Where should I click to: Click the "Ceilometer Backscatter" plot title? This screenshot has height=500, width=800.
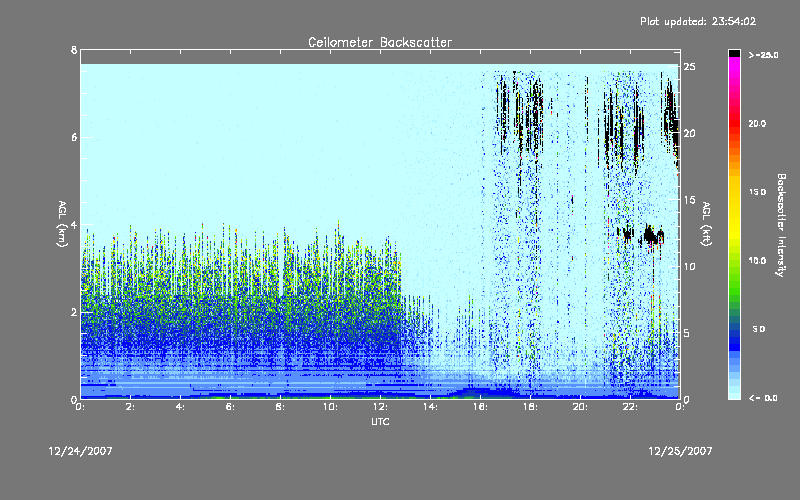380,42
